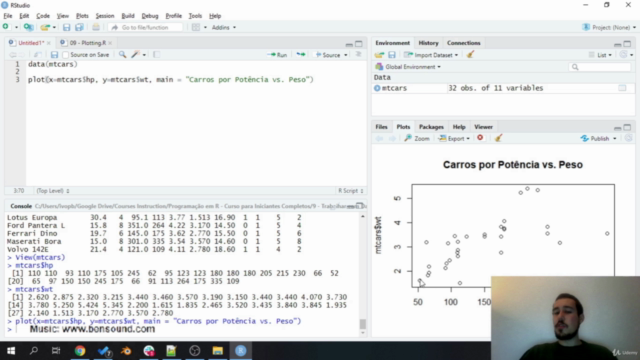Open the Plots menu in the menu bar

pos(82,16)
